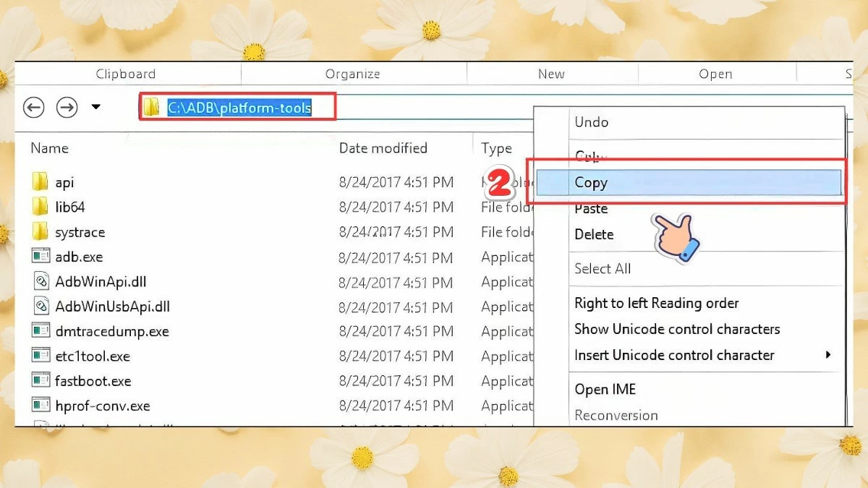
Task: Select the AdbWinApi.dll file icon
Action: pyautogui.click(x=41, y=282)
